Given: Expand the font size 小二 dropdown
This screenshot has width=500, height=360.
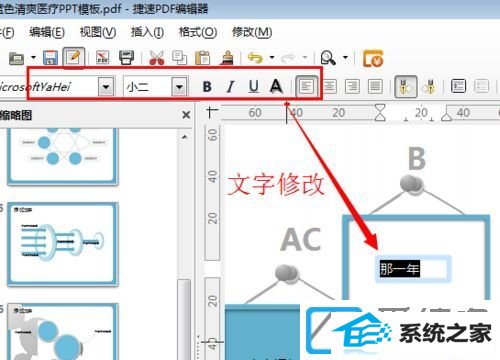Looking at the screenshot, I should pos(179,87).
